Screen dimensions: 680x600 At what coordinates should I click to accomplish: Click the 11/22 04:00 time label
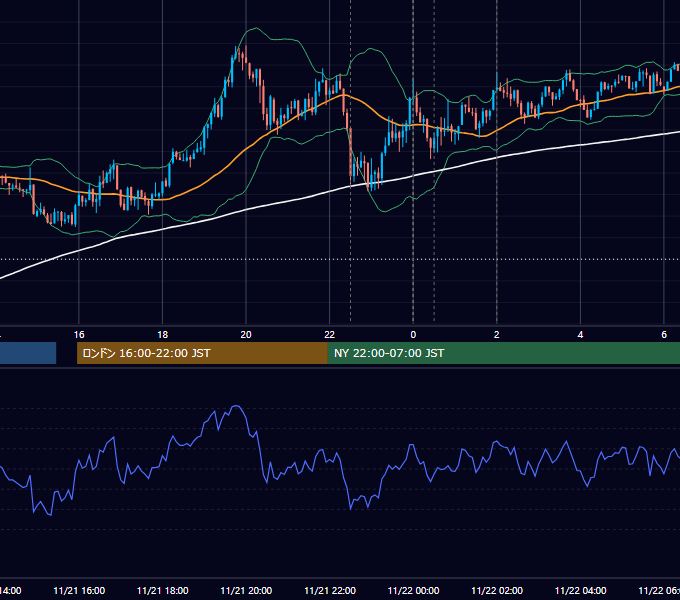point(580,591)
